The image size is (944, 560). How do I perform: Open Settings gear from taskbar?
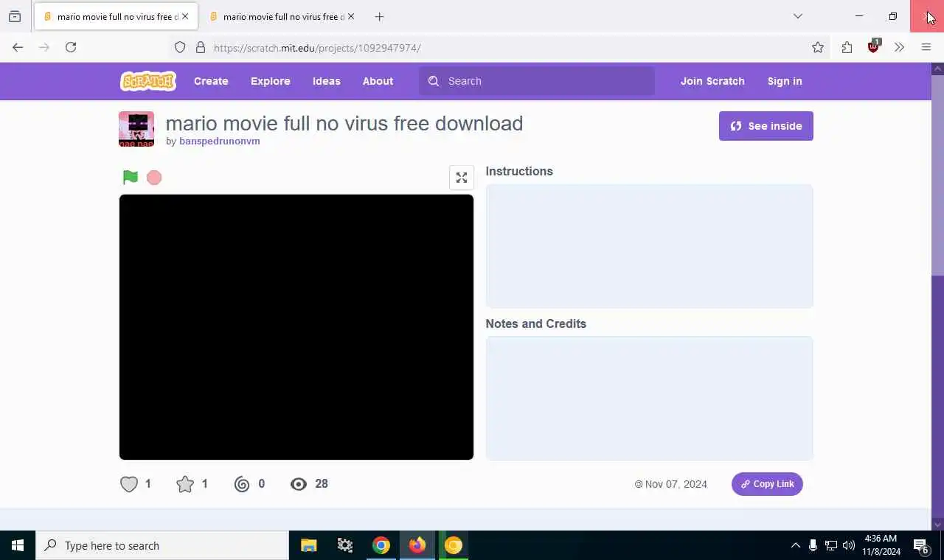[x=345, y=545]
